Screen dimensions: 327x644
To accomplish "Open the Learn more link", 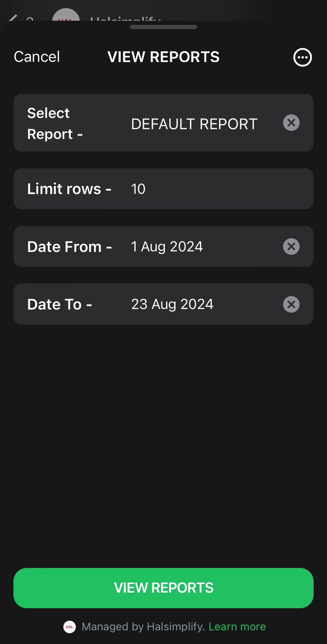I will click(x=237, y=627).
